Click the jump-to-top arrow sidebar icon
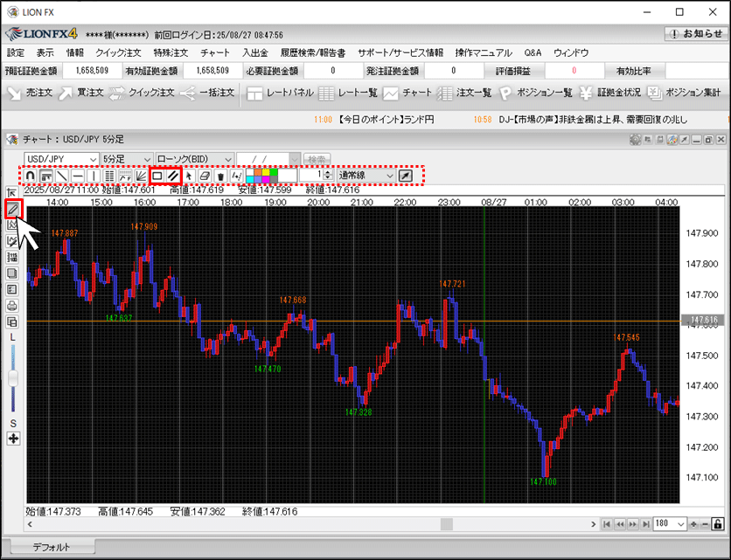 pyautogui.click(x=12, y=192)
